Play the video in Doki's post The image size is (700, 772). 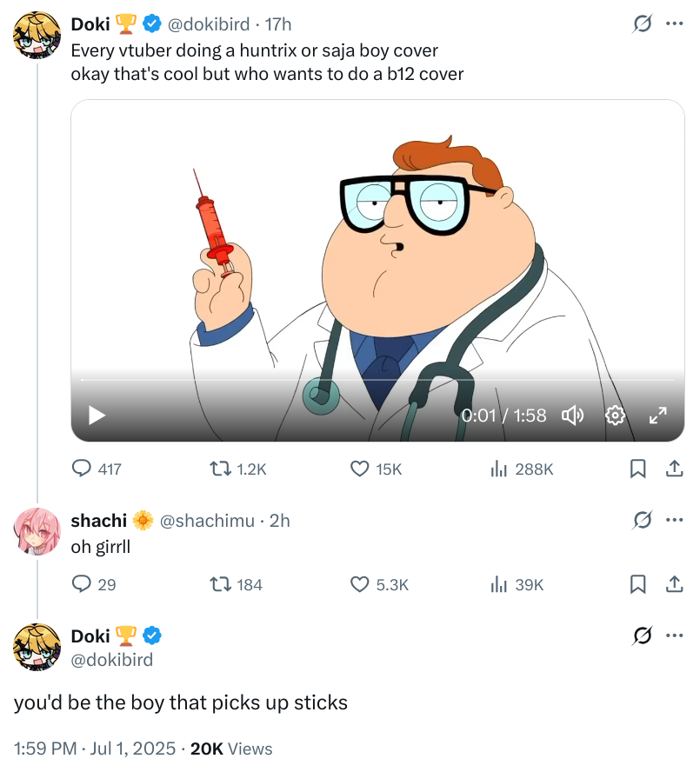(x=97, y=416)
